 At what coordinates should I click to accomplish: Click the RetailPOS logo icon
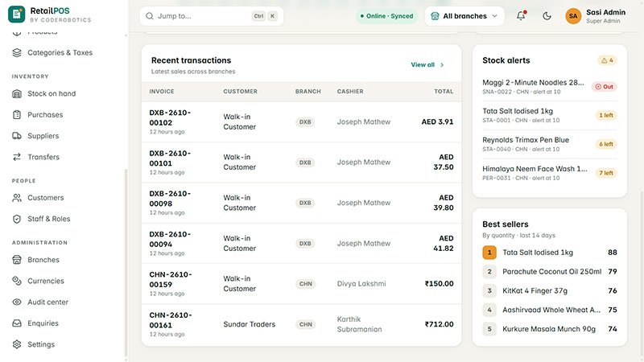click(x=16, y=14)
